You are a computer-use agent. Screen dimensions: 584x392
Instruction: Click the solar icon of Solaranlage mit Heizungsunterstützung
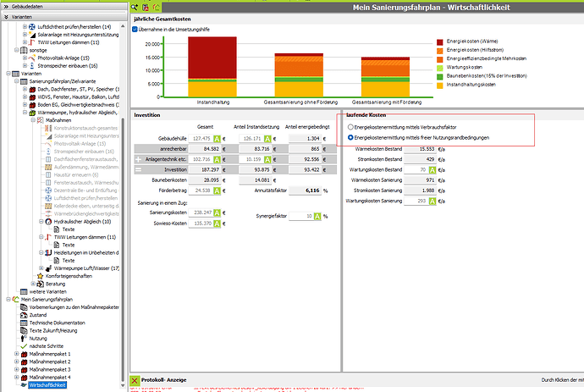point(32,35)
